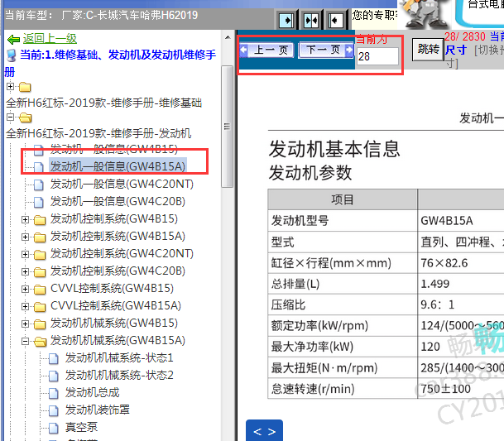
Task: Click the computer icon beside 当前:1.维修基础
Action: click(x=12, y=55)
